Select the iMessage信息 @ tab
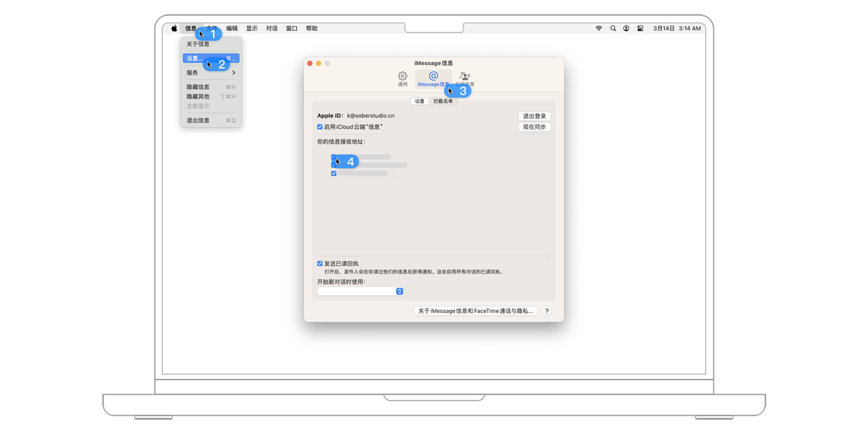 point(433,79)
